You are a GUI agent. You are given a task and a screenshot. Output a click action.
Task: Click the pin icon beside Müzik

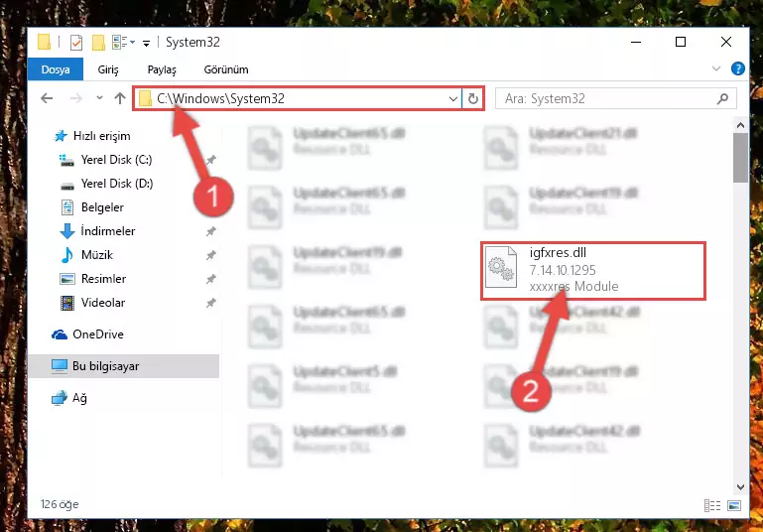click(210, 255)
